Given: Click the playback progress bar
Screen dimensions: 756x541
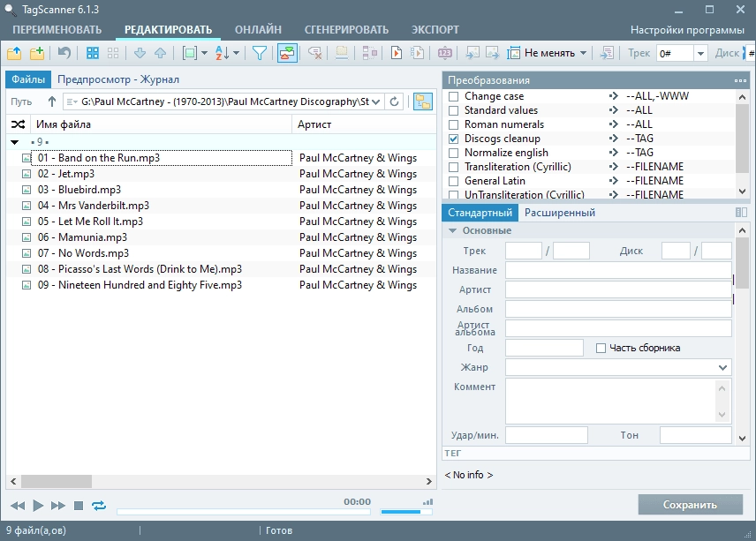Looking at the screenshot, I should click(x=244, y=512).
